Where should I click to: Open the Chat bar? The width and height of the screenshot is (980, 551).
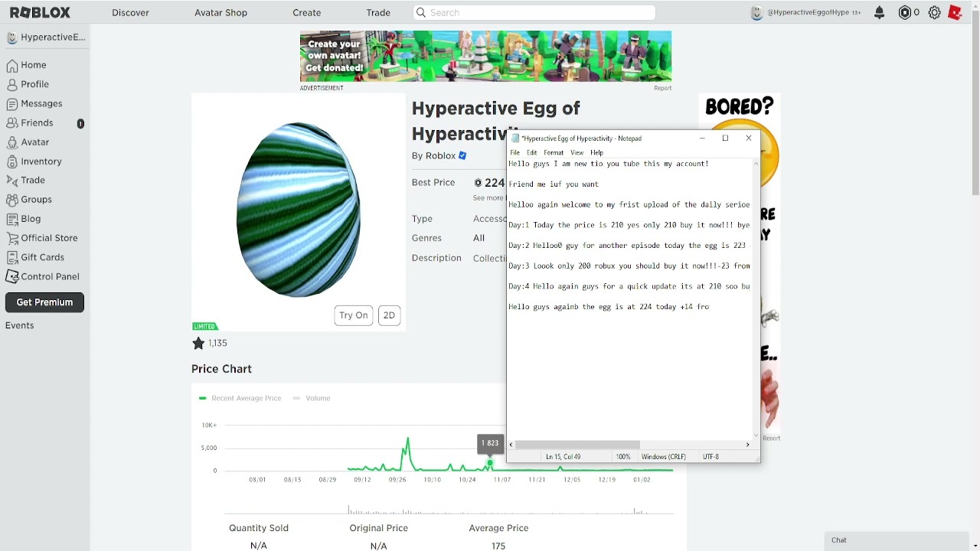pos(897,540)
